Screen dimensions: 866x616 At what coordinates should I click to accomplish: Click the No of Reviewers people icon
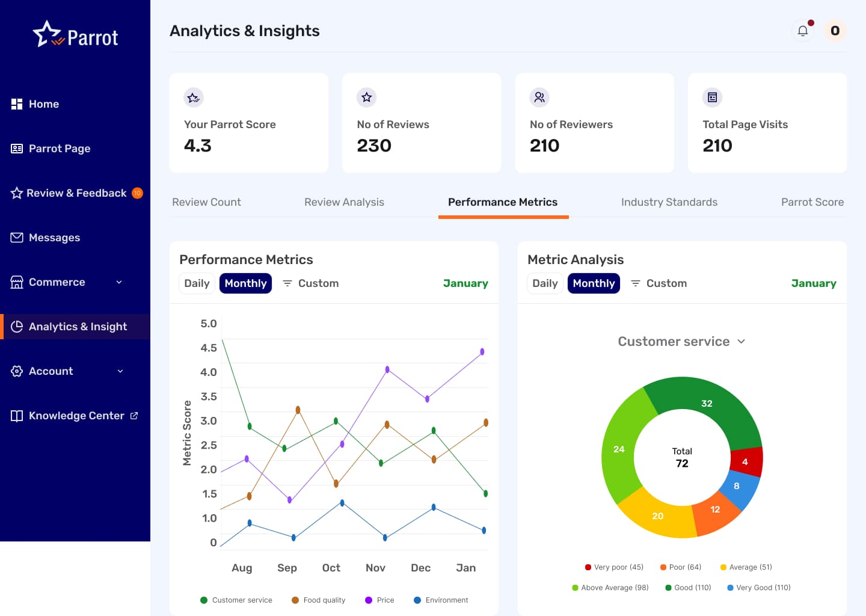[539, 97]
